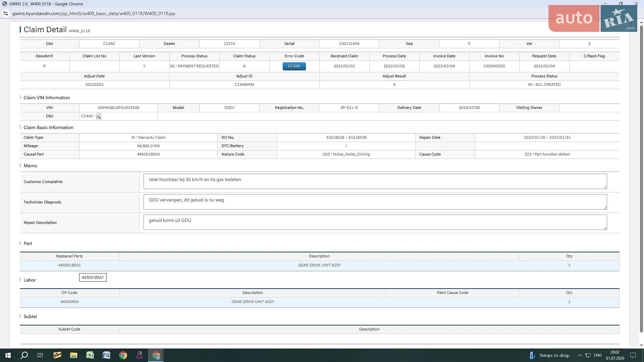Click the Dealer value 12510
This screenshot has width=644, height=362.
click(x=229, y=44)
